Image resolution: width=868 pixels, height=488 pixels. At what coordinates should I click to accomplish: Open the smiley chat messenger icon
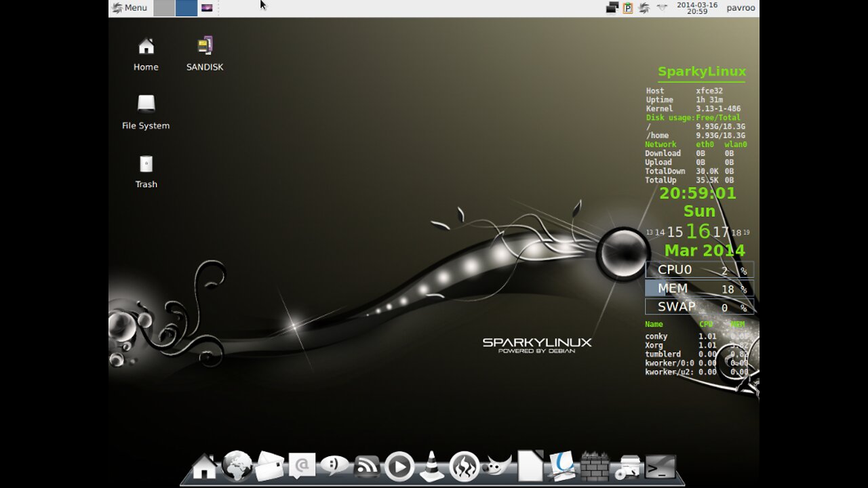(x=334, y=466)
